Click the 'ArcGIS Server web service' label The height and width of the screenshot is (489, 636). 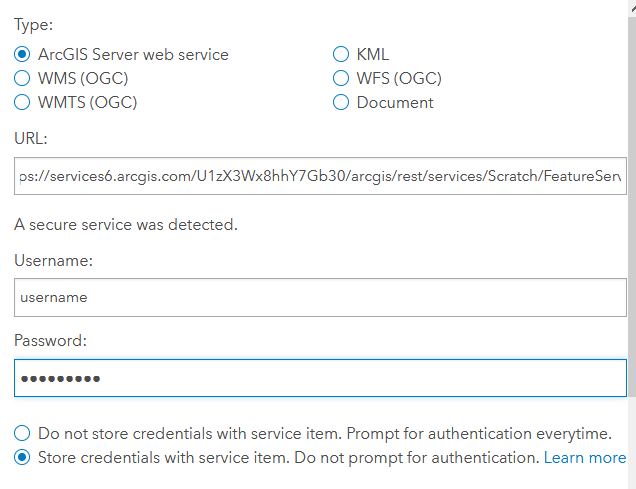pos(133,54)
